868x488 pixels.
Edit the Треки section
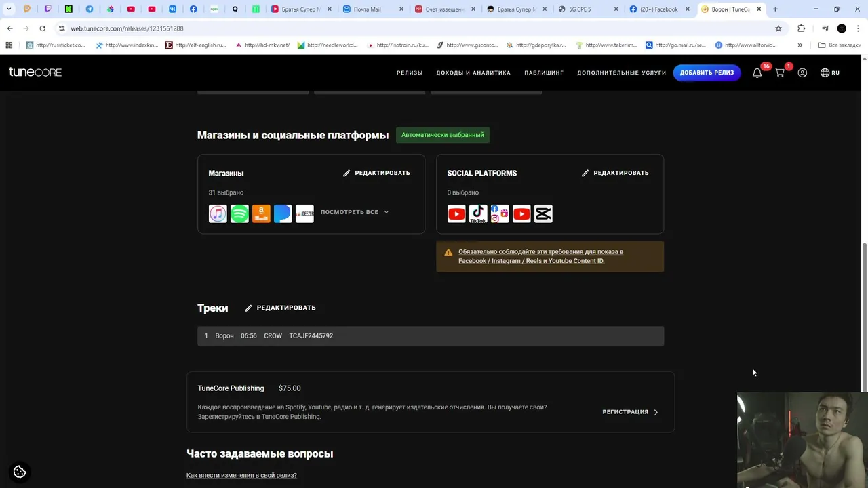[280, 308]
